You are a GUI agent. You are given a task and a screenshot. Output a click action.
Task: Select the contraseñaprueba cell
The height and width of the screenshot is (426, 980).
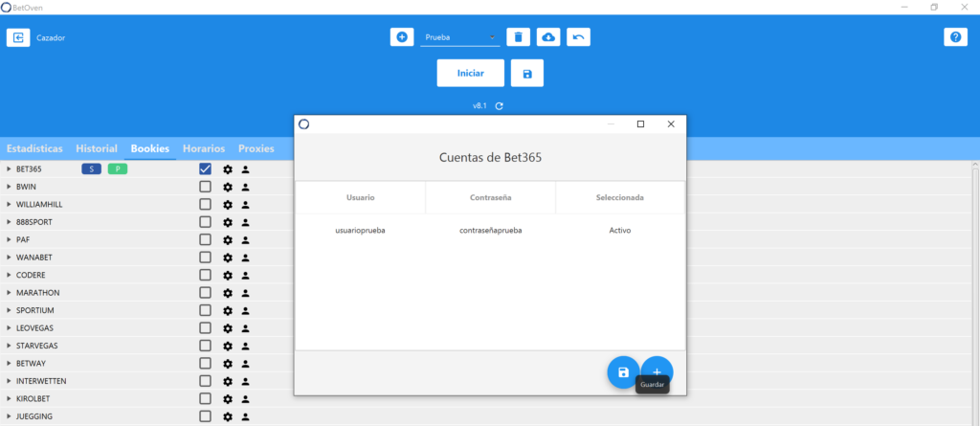pos(491,230)
